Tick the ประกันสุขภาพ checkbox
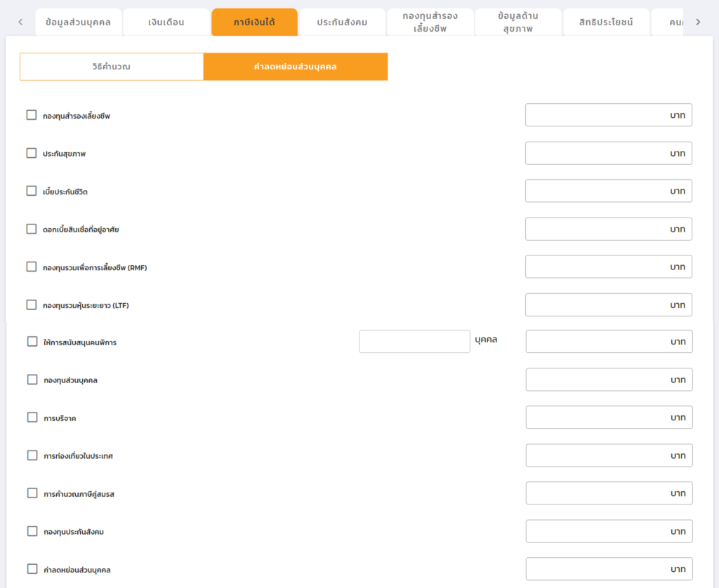The image size is (719, 588). [x=32, y=153]
